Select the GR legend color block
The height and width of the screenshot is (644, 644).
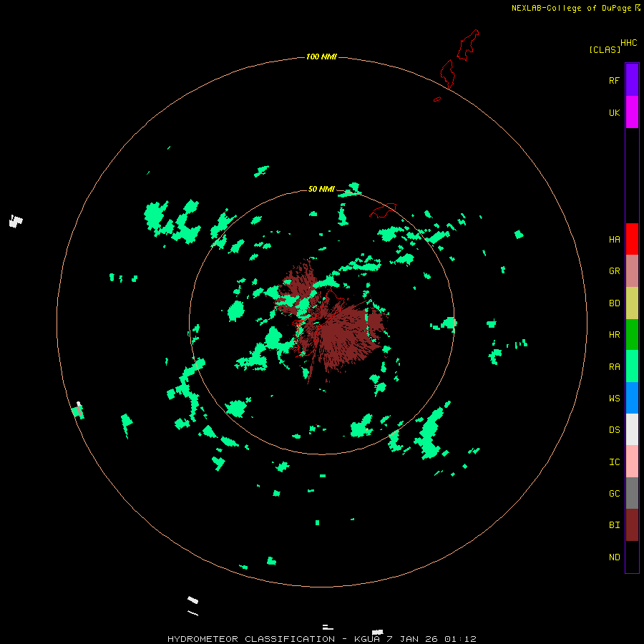pyautogui.click(x=632, y=271)
